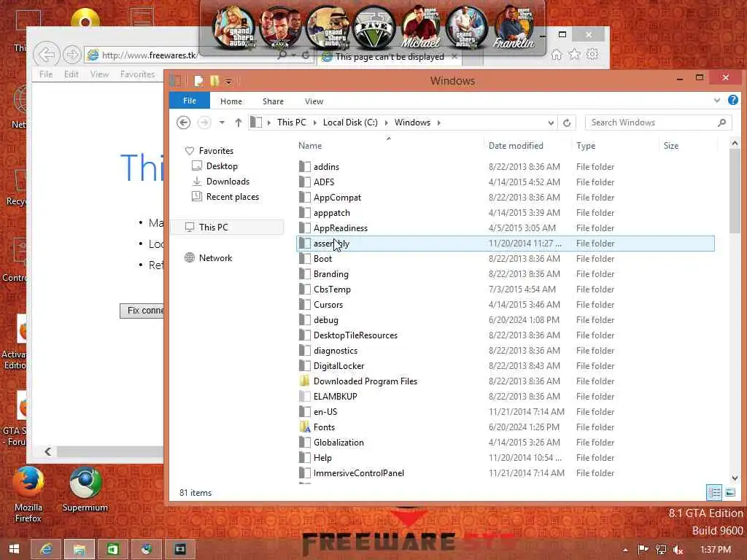Click Internet Explorer address bar URL
This screenshot has height=560, width=747.
(x=149, y=55)
